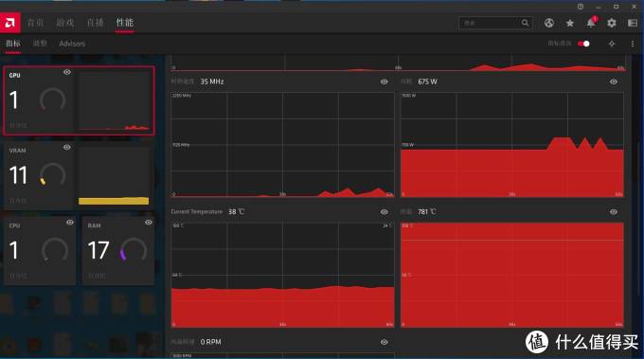
Task: Select the GPU utilization card
Action: [x=79, y=100]
